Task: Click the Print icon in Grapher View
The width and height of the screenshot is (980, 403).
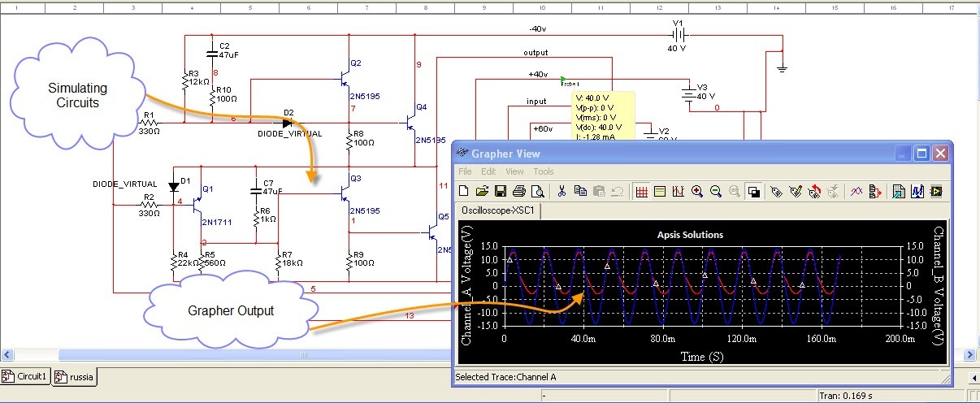Action: (x=519, y=192)
